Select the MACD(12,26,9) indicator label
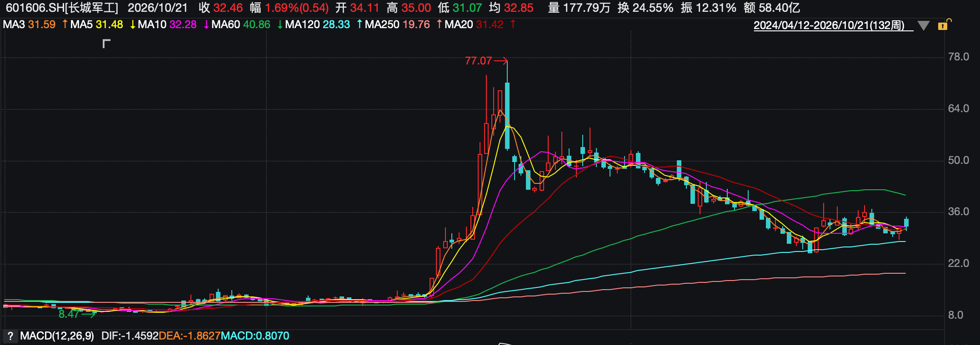Screen dimensions: 980x345 57,336
